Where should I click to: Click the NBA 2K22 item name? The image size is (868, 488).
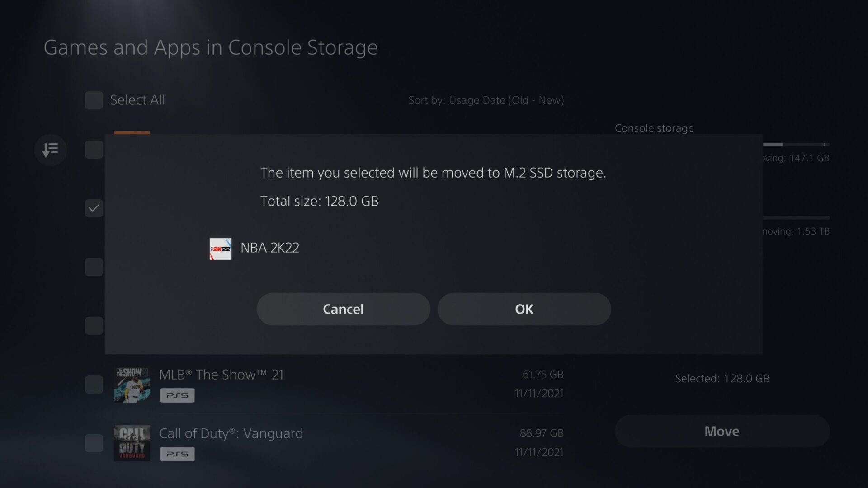coord(270,248)
